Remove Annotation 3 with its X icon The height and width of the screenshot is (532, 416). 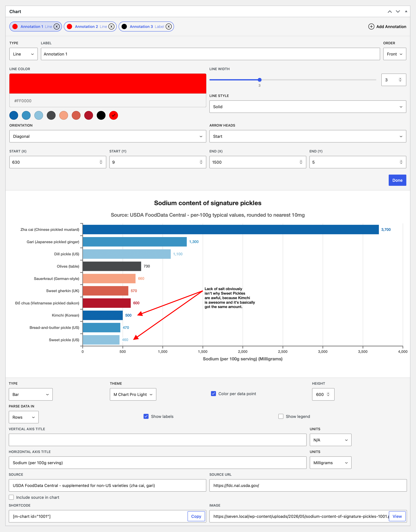coord(169,26)
